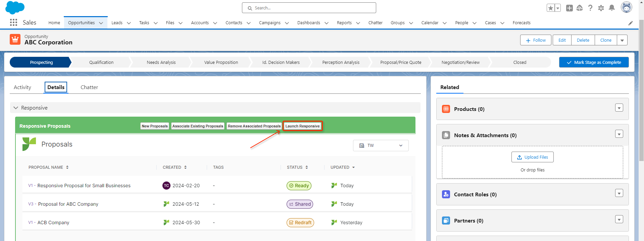Switch to the Details tab

[56, 87]
